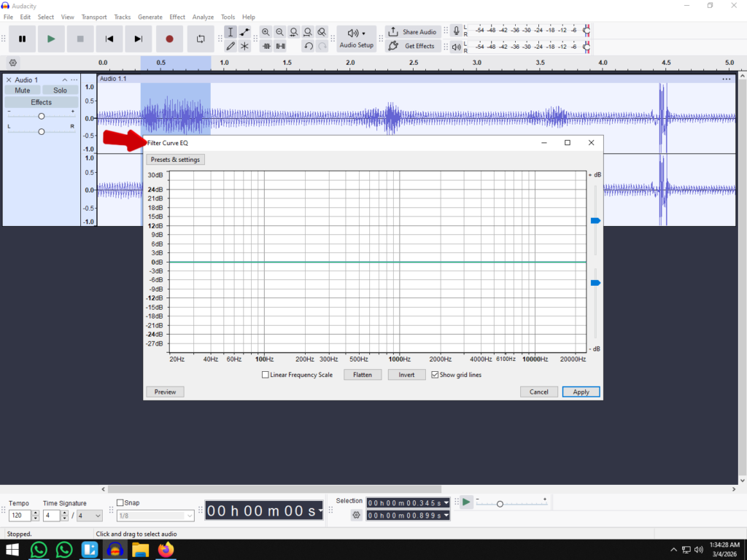Uncheck Show grid lines
747x560 pixels.
click(435, 375)
